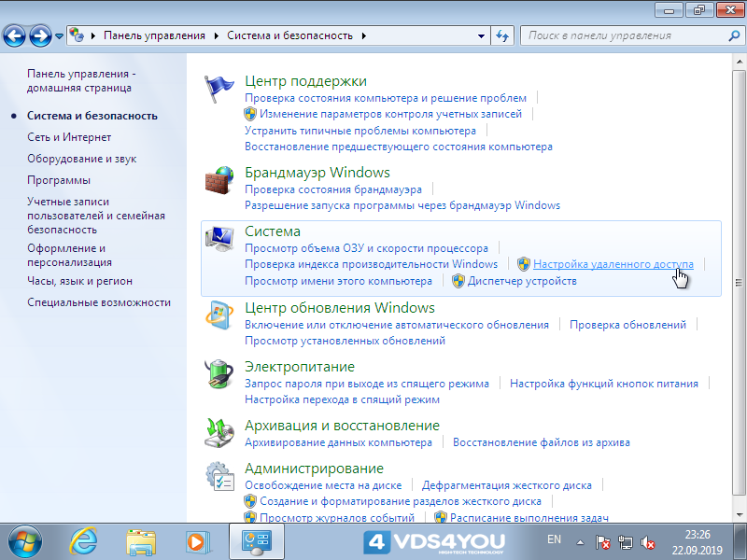
Task: Open 'Часы, язык и регион' category
Action: [79, 281]
